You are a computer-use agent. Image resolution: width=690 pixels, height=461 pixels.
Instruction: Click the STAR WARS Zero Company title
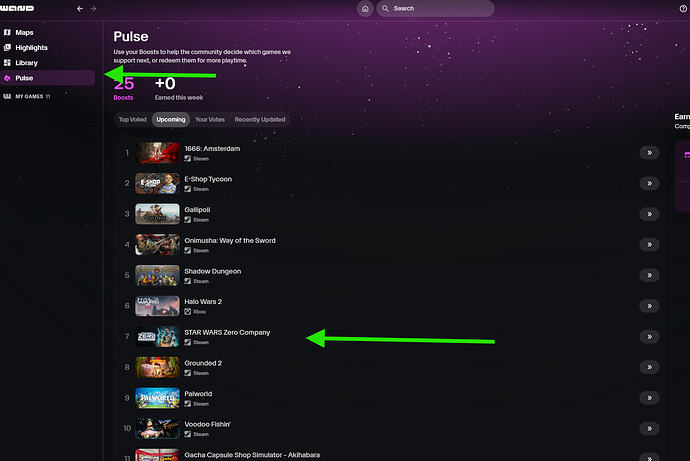pos(227,333)
